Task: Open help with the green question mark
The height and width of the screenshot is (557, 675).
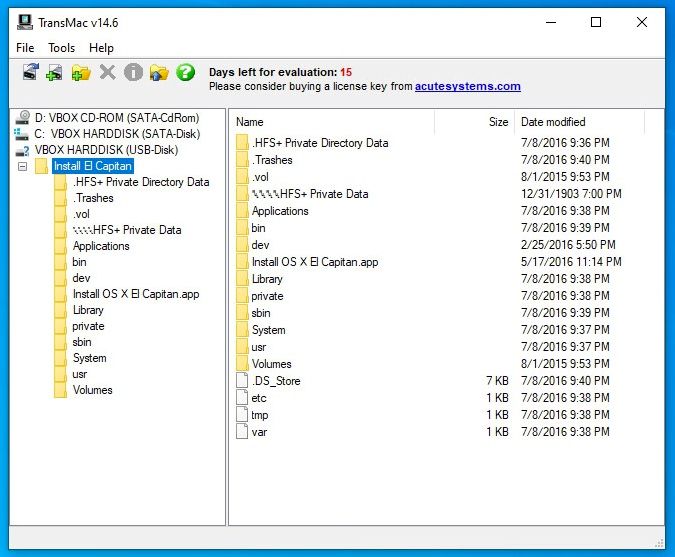Action: (x=185, y=73)
